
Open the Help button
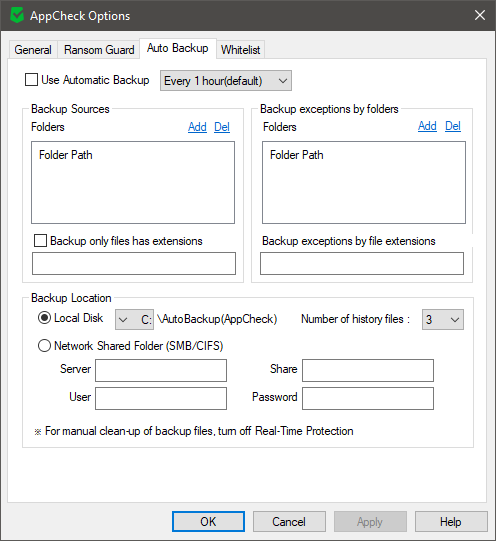451,522
